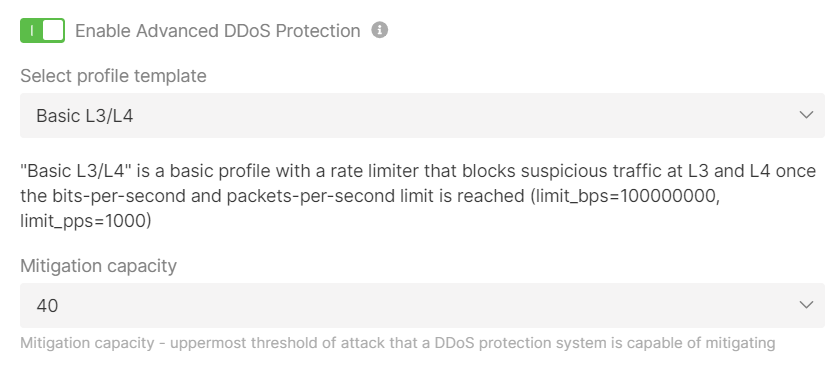Click the limit_bps=100000000 value in description
The height and width of the screenshot is (377, 840).
pyautogui.click(x=625, y=196)
